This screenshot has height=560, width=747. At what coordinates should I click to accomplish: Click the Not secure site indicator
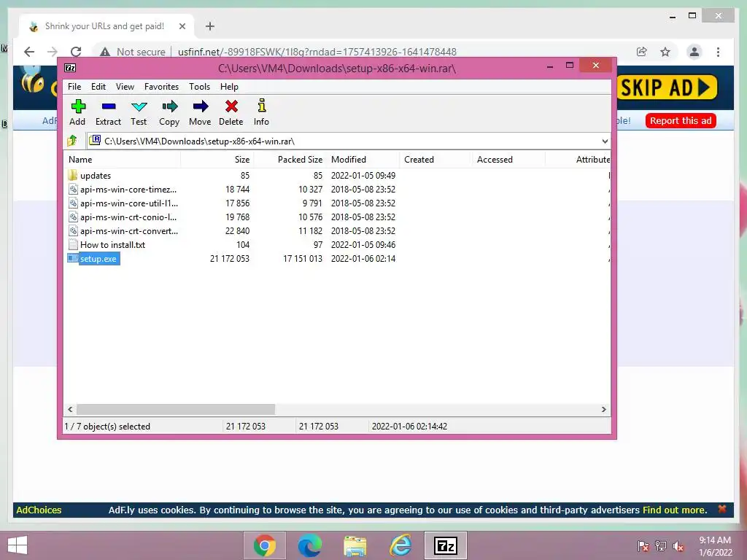(x=133, y=52)
